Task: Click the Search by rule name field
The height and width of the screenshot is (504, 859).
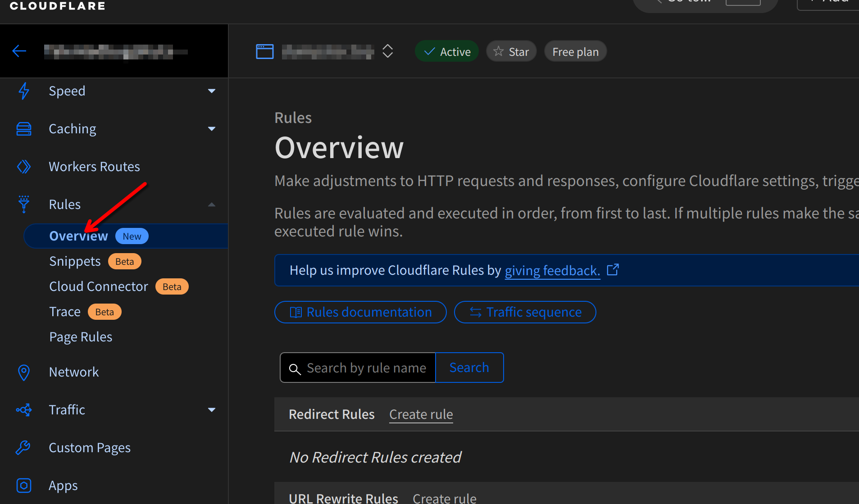Action: [x=358, y=368]
